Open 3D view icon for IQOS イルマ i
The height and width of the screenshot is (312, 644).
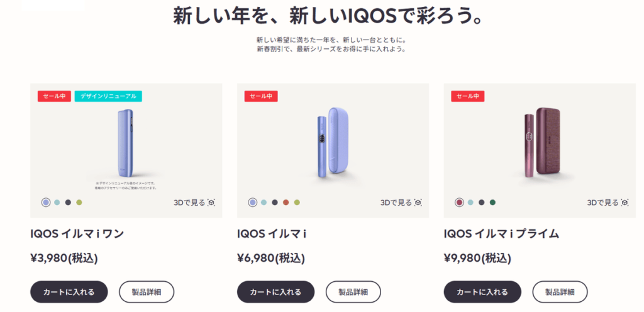pos(418,203)
